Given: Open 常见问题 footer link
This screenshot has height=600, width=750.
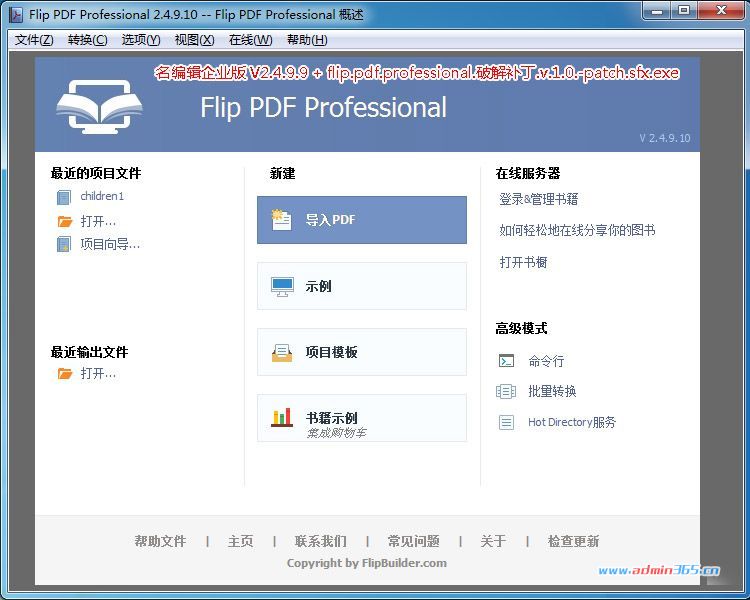Looking at the screenshot, I should point(413,541).
